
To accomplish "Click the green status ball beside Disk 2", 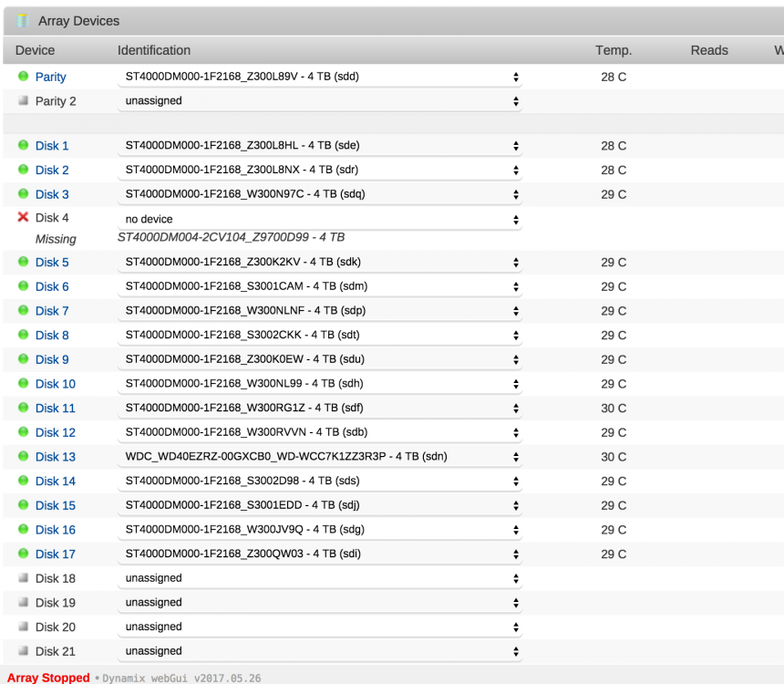I will (x=23, y=169).
